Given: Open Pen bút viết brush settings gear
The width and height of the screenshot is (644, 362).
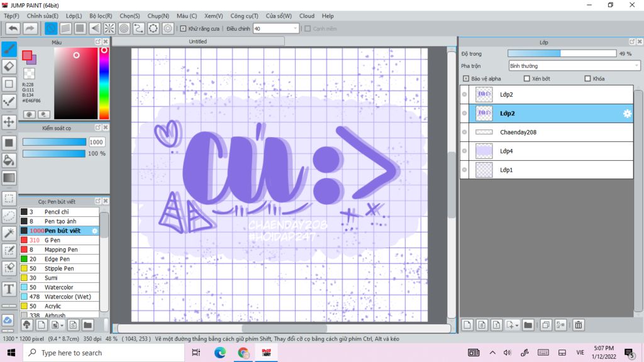Looking at the screenshot, I should tap(95, 231).
